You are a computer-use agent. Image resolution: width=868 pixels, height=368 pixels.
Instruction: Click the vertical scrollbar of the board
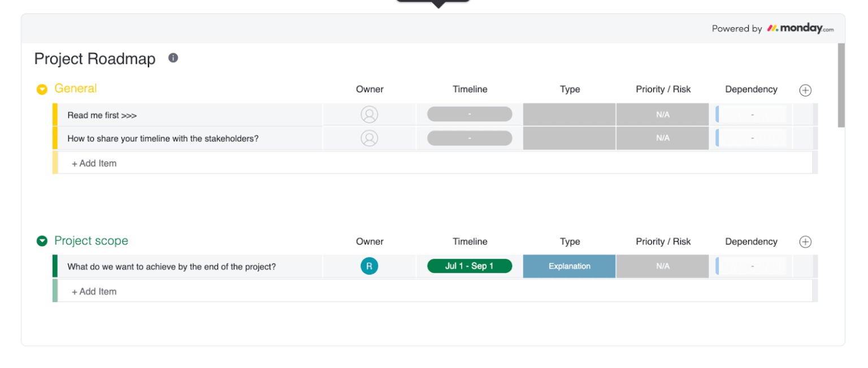coord(841,85)
